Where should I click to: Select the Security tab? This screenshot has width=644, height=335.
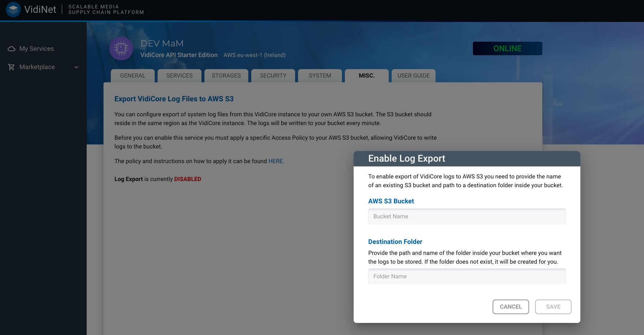tap(273, 76)
